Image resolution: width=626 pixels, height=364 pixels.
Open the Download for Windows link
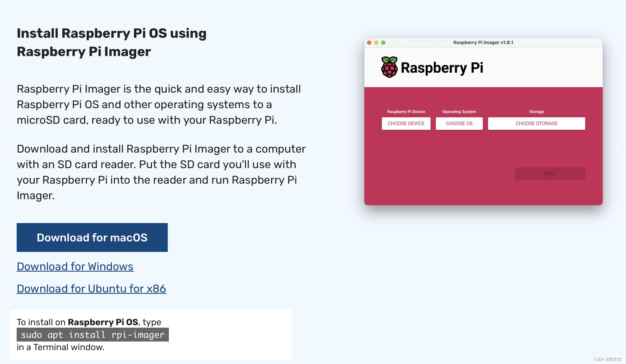[75, 266]
